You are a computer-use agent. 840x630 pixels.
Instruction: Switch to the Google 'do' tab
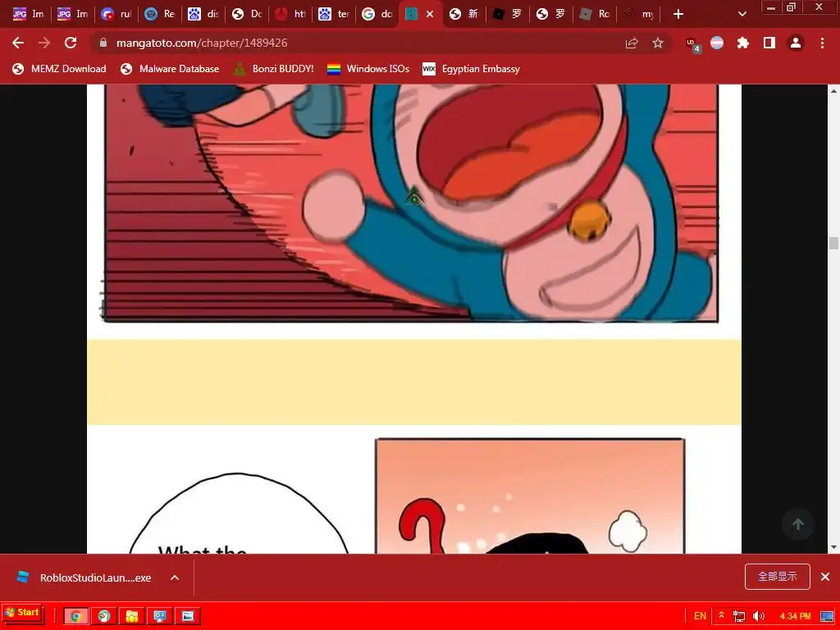coord(378,14)
